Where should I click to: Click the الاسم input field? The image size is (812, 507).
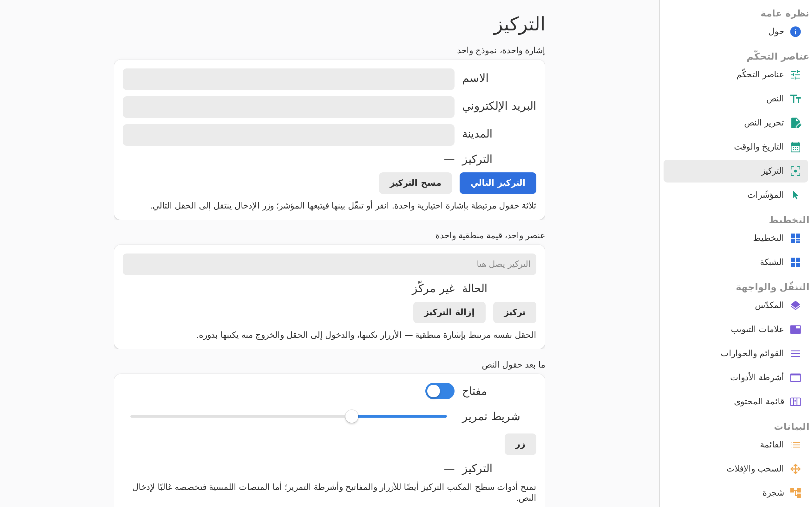tap(289, 79)
